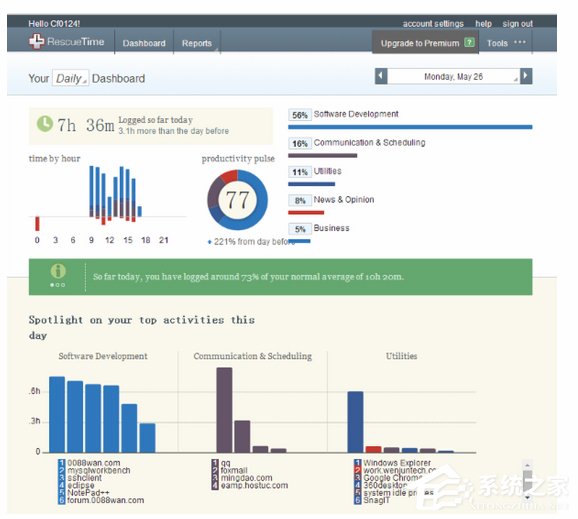Select Utilities 11% category
Viewport: 578px width, 519px height.
point(327,171)
